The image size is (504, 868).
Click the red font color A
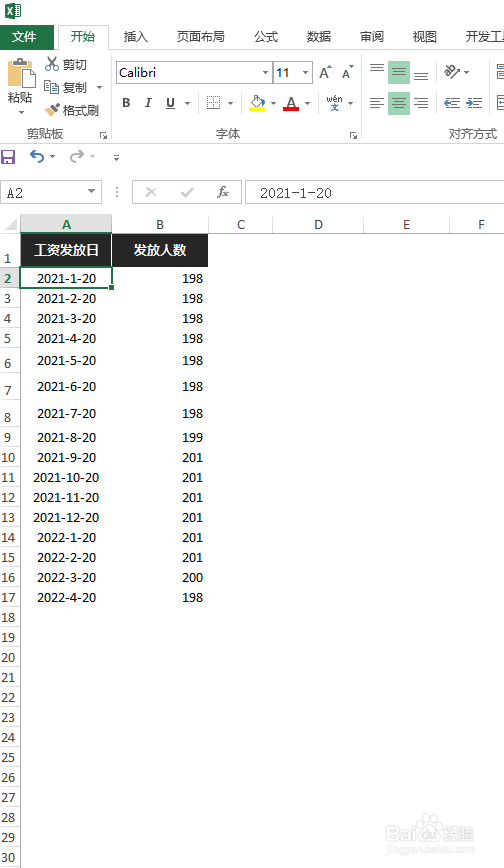(x=291, y=103)
